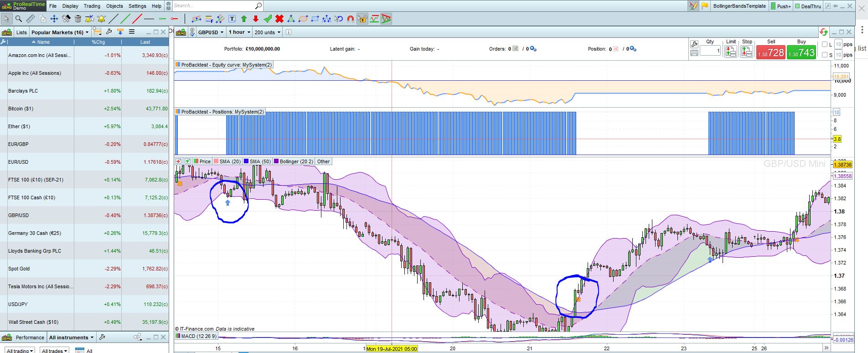Click the trash can delete tool
The height and width of the screenshot is (353, 868).
click(78, 19)
